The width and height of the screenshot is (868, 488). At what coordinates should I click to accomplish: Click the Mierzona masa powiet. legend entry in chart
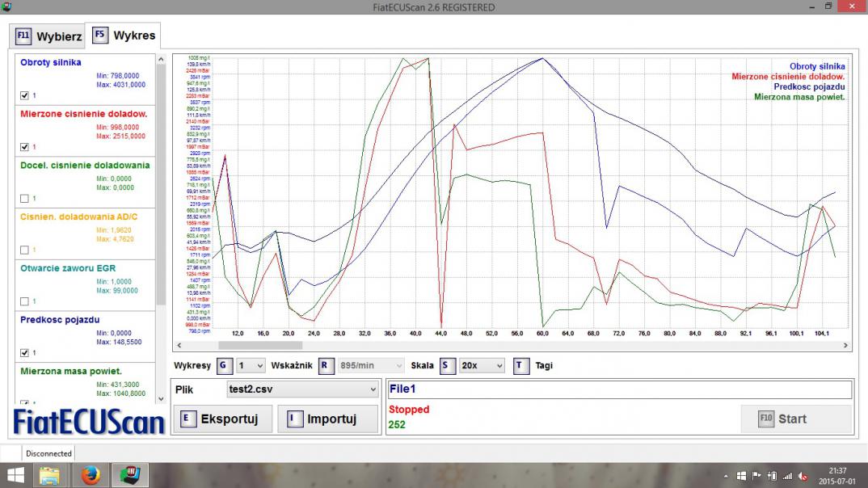[x=799, y=98]
